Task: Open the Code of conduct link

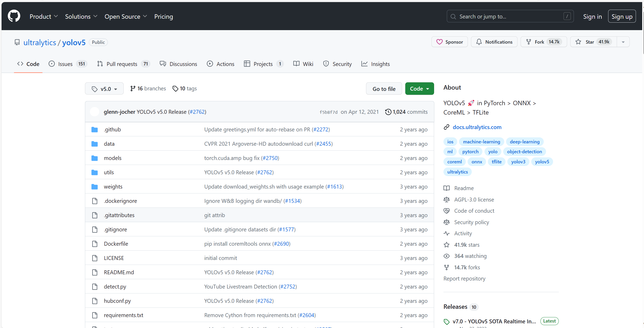Action: pyautogui.click(x=474, y=211)
